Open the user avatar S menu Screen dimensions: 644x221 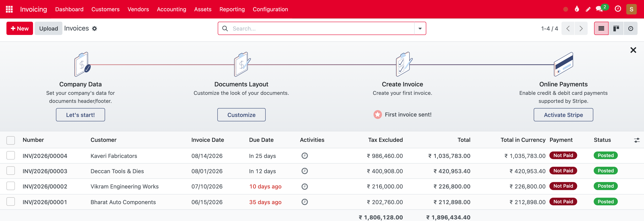coord(631,9)
